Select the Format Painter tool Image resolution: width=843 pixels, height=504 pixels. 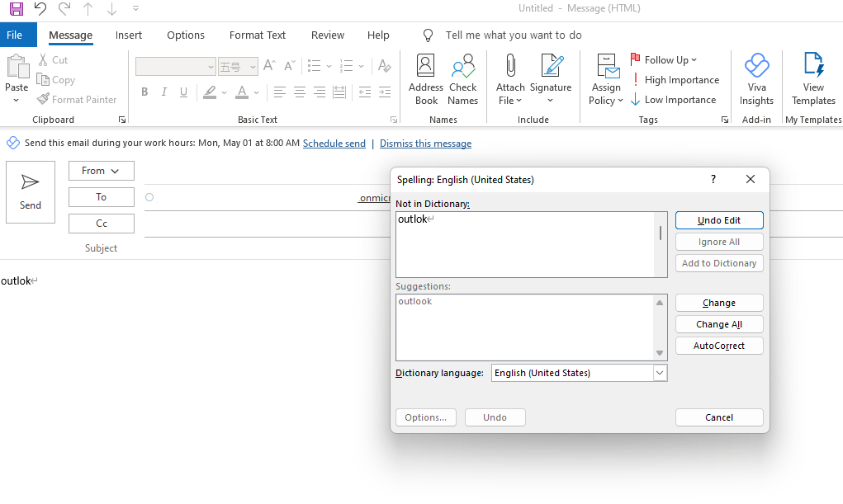[x=77, y=100]
